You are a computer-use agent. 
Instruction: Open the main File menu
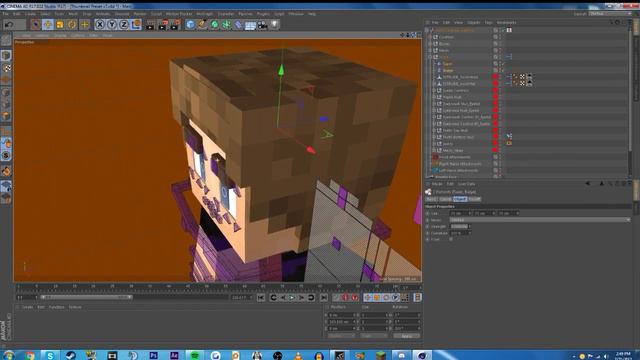[x=6, y=14]
